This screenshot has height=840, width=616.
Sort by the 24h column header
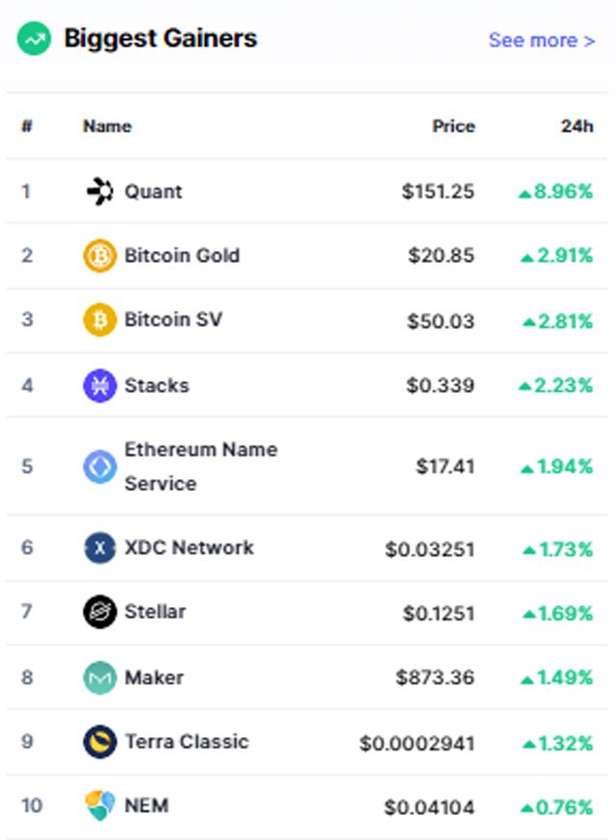click(x=577, y=126)
